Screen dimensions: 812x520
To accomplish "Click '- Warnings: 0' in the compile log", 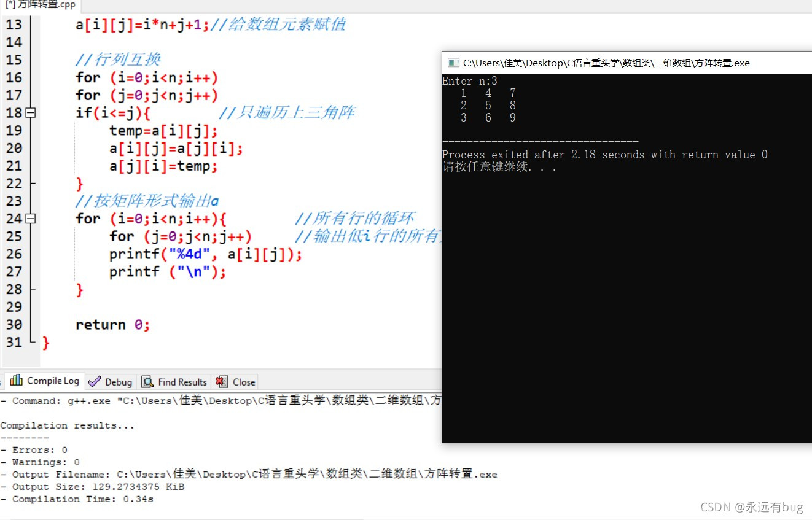I will pyautogui.click(x=40, y=462).
